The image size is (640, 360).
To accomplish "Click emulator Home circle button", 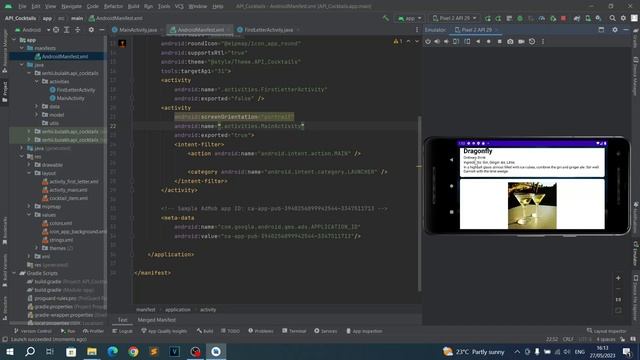I will 489,42.
